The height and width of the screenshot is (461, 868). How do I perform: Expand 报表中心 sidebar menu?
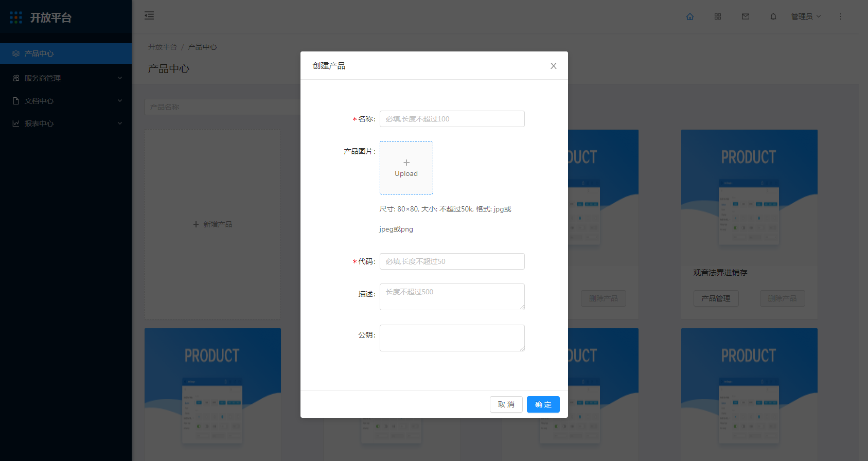point(66,123)
